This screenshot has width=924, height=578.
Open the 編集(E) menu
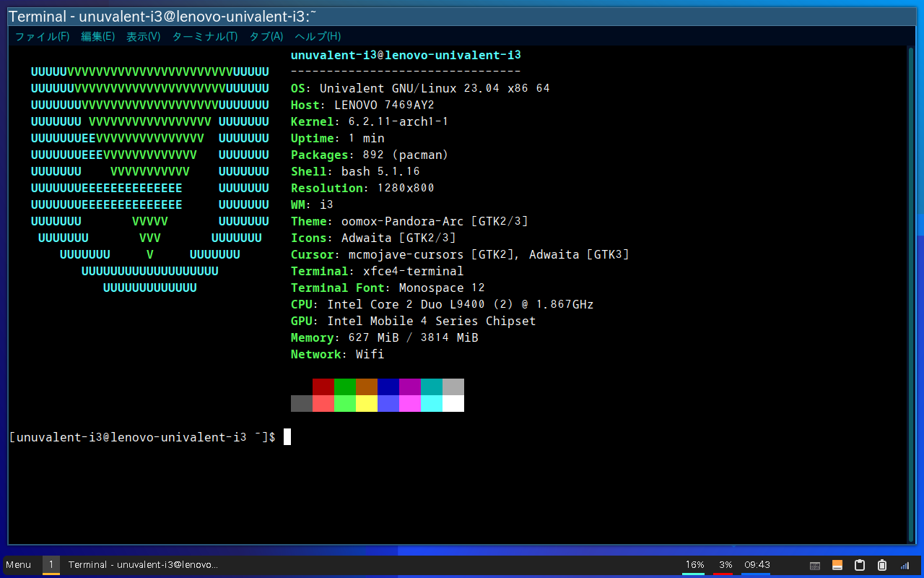click(97, 36)
